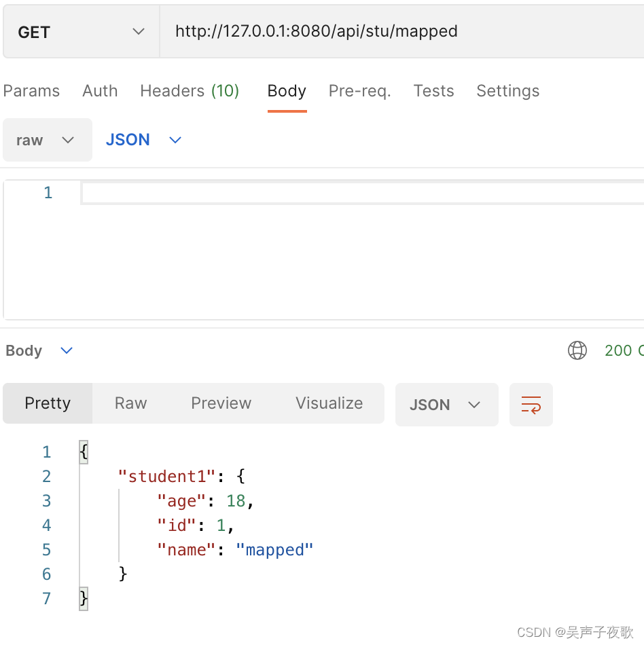Open the Tests tab
Screen dimensions: 644x645
pyautogui.click(x=433, y=91)
